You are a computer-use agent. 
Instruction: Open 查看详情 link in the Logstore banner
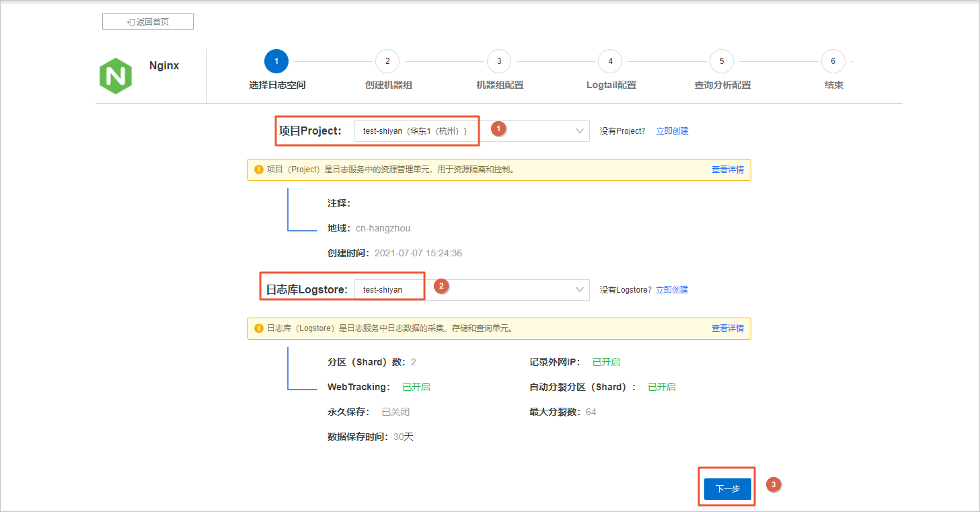pyautogui.click(x=728, y=328)
